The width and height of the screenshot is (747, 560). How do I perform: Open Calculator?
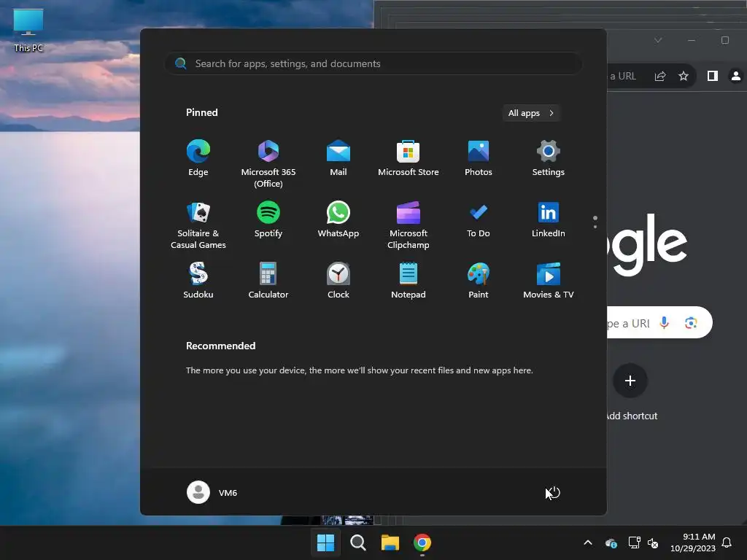[x=268, y=281]
